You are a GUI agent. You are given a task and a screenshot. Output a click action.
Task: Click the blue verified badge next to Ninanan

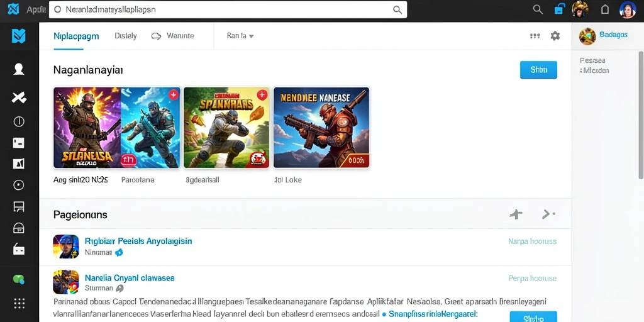pos(119,253)
